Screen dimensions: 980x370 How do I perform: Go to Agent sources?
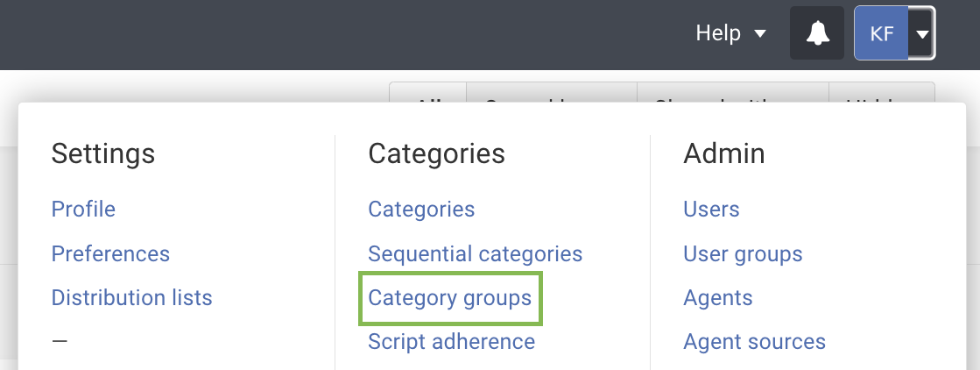tap(754, 341)
